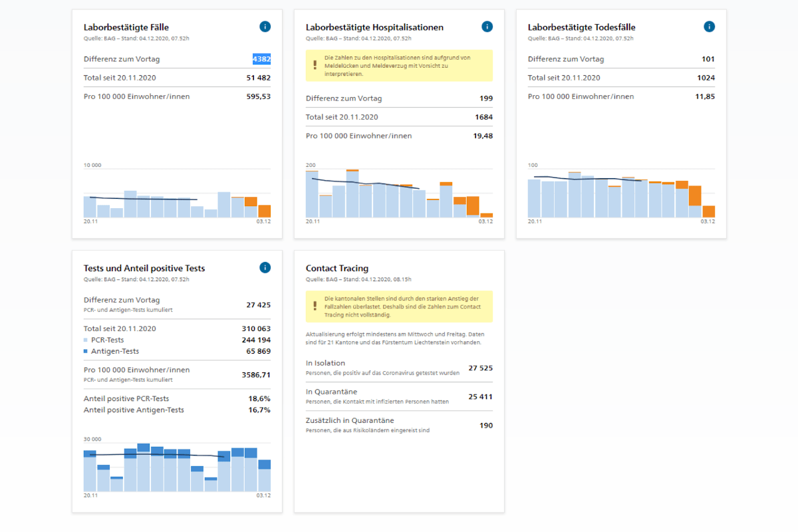The image size is (798, 532).
Task: Click 03.12 date label under Fälle chart
Action: point(264,221)
